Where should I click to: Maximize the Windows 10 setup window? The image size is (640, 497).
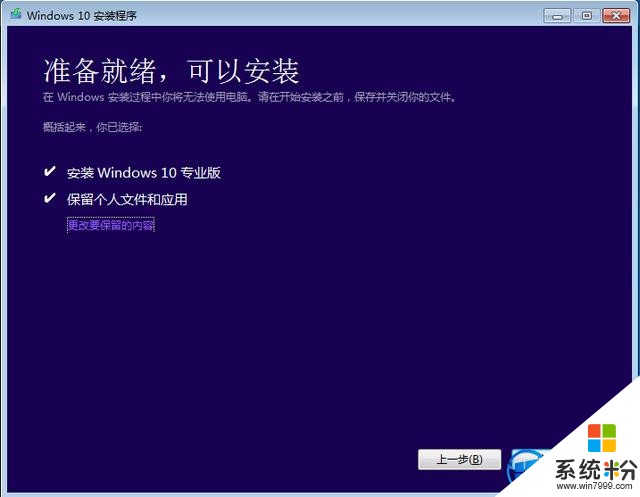587,16
